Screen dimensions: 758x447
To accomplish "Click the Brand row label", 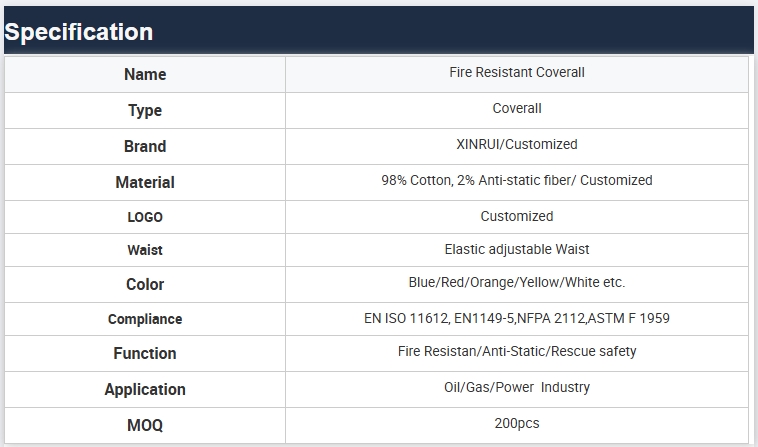I will 145,147.
